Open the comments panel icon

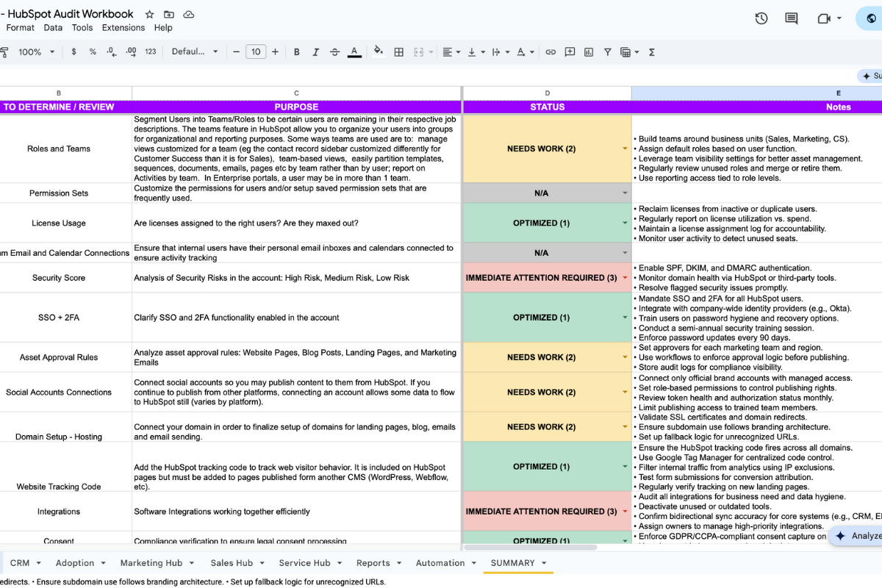click(792, 18)
